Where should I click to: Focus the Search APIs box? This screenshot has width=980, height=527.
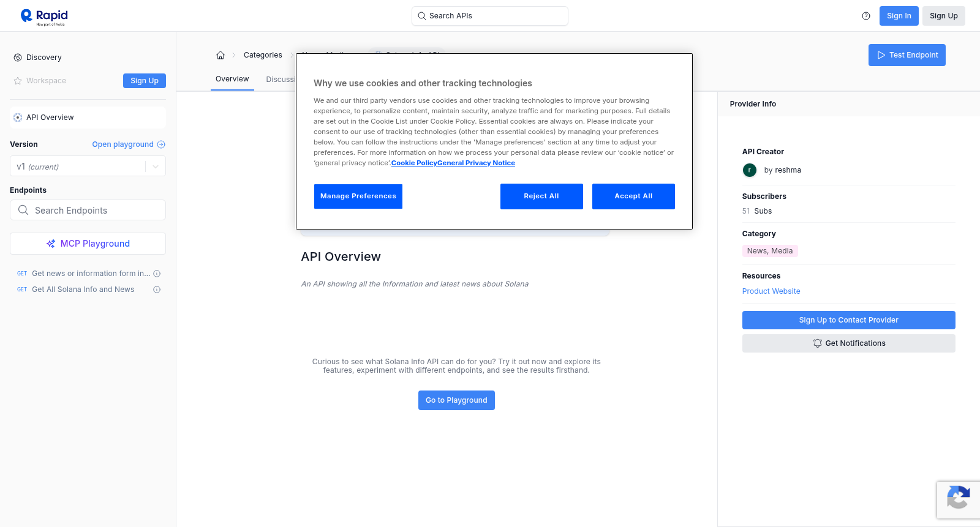click(x=490, y=16)
